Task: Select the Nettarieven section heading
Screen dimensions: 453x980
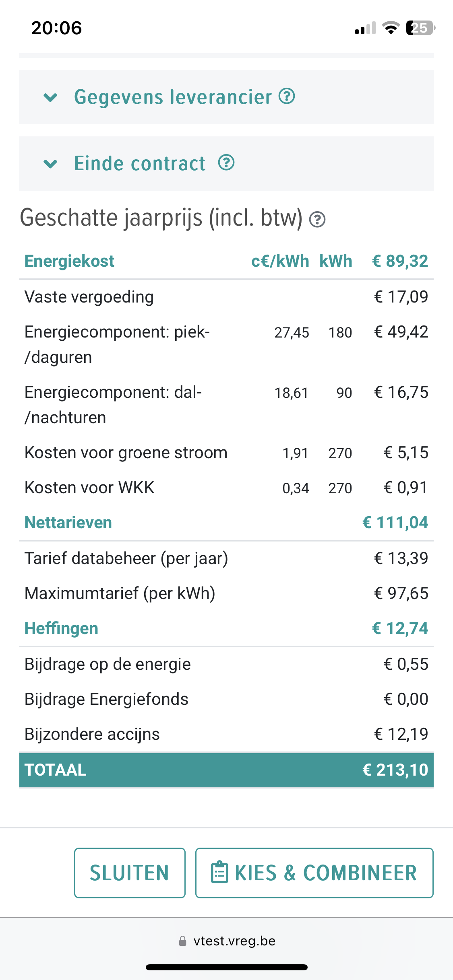Action: click(x=68, y=523)
